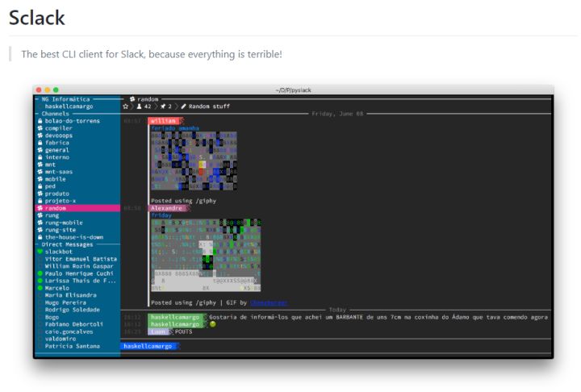581x392 pixels.
Task: Click the hash icon of produto channel
Action: pos(40,194)
